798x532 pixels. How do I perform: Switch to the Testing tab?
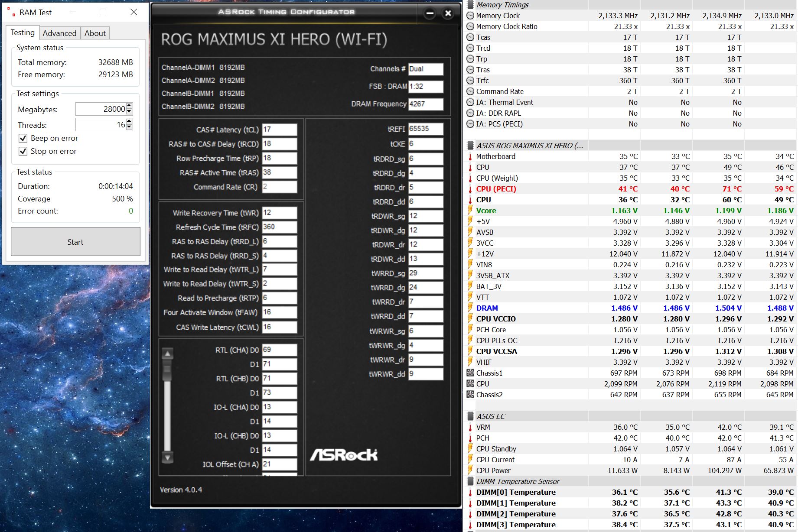point(23,32)
